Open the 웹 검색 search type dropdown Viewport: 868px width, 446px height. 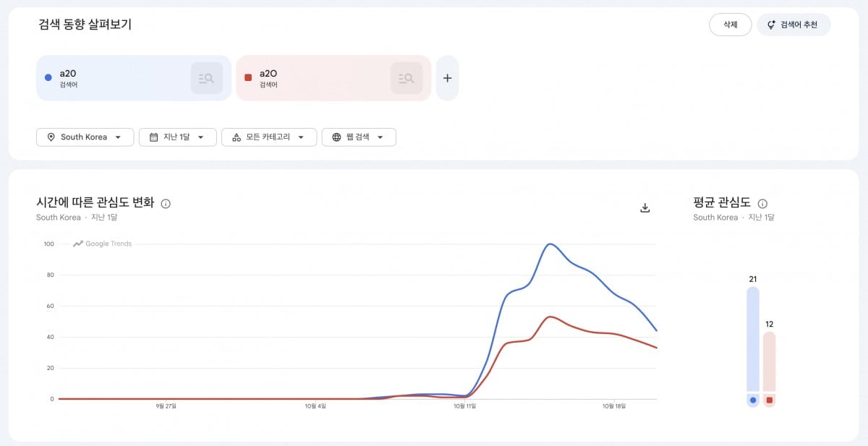tap(359, 137)
